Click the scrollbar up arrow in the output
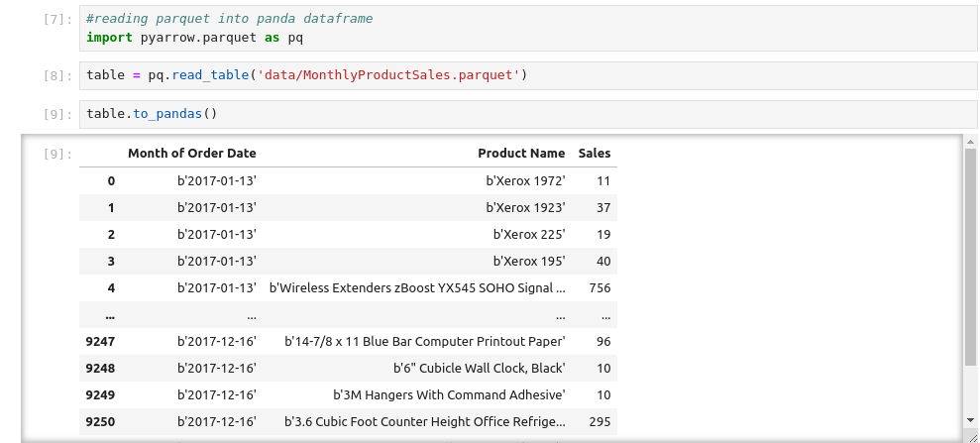This screenshot has width=980, height=443. coord(970,143)
